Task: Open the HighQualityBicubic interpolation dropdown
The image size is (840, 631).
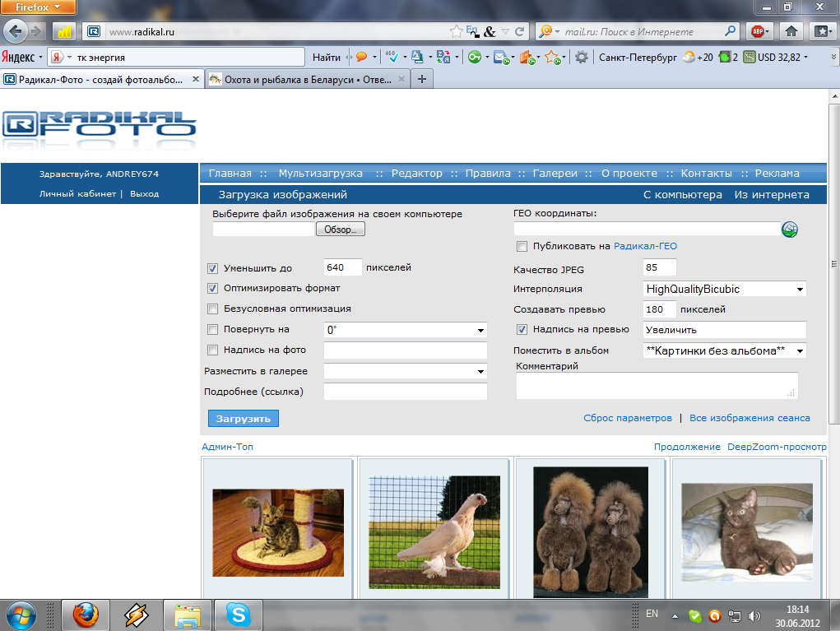Action: click(x=724, y=290)
